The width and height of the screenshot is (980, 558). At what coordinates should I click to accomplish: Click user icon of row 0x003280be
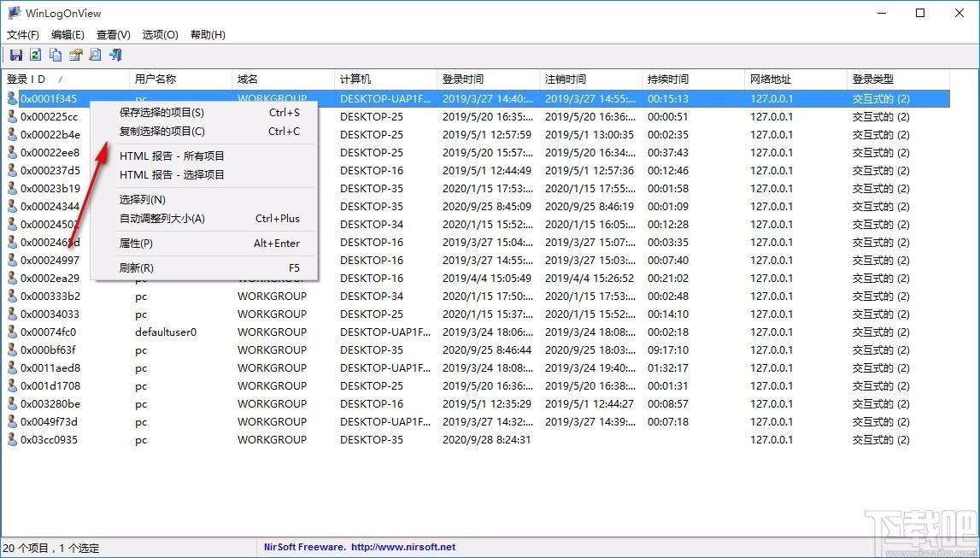12,404
